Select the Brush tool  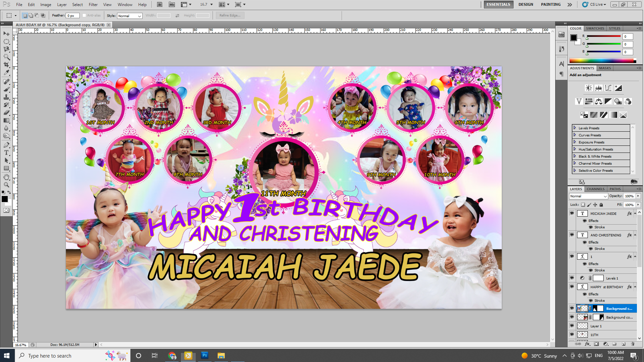[6, 89]
